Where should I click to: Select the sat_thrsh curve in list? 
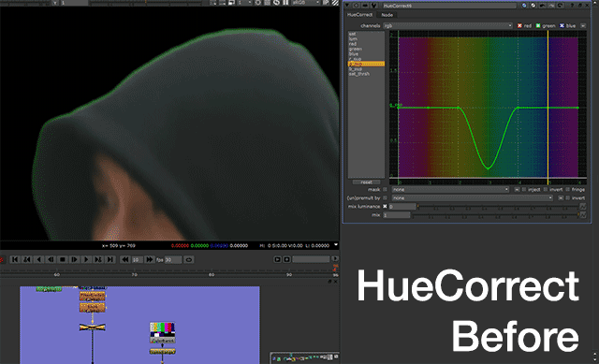(359, 74)
